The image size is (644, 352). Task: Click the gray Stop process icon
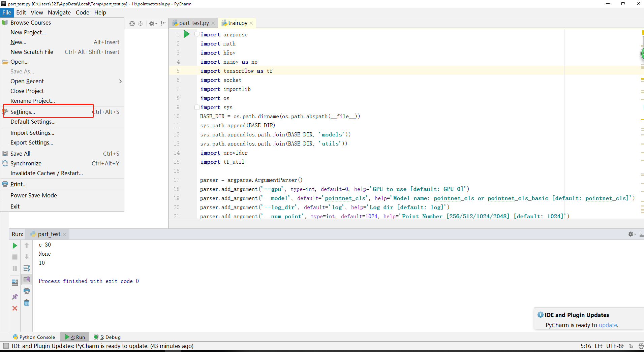click(x=15, y=257)
